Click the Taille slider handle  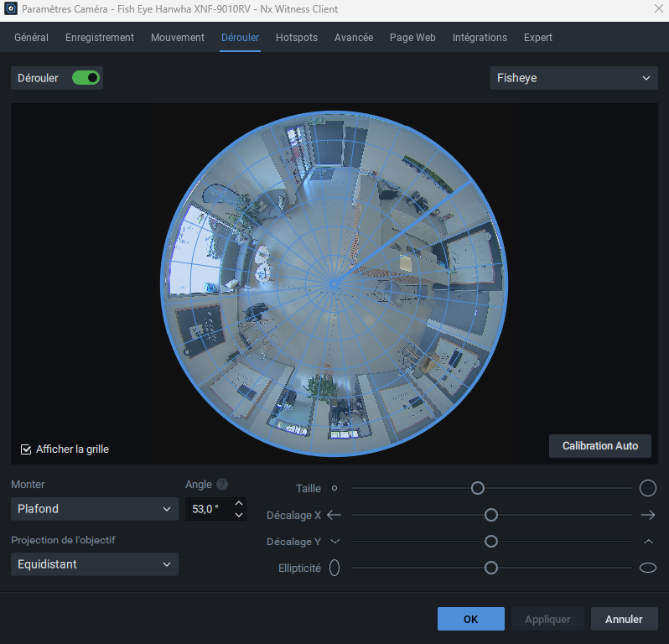pyautogui.click(x=477, y=488)
